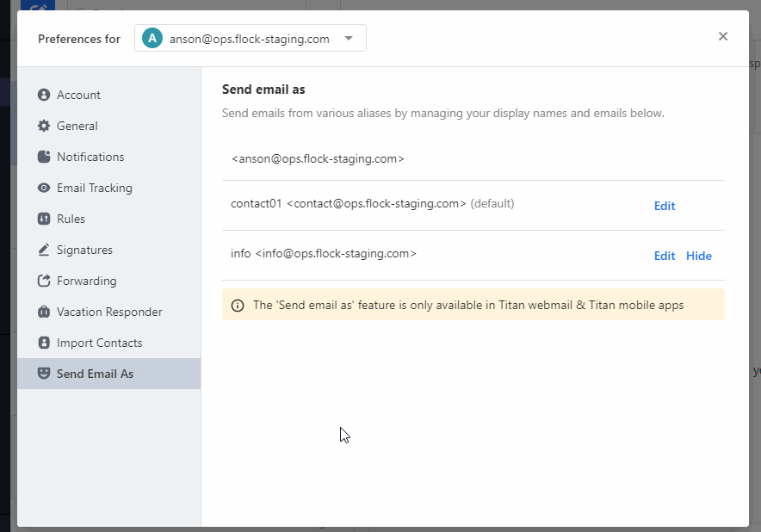This screenshot has height=532, width=761.
Task: Click the '(default)' label
Action: pos(492,203)
